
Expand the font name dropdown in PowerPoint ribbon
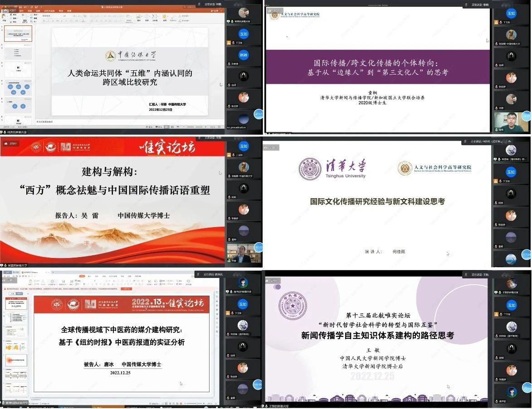(x=60, y=15)
